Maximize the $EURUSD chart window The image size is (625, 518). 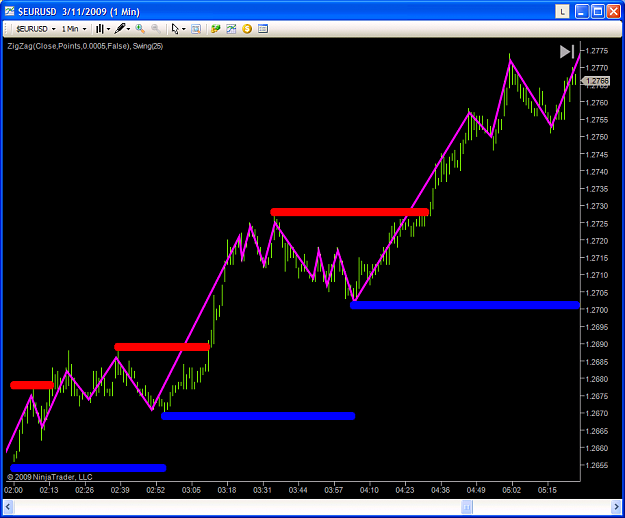point(597,12)
